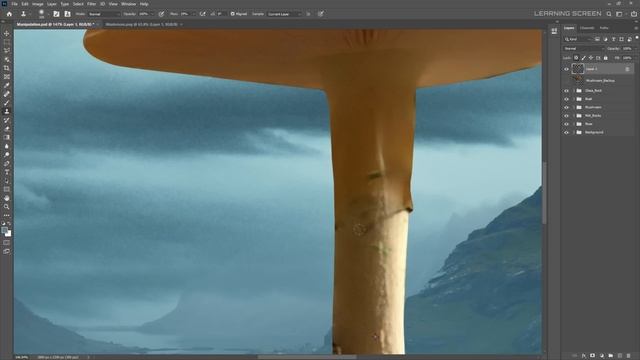Switch to the second document tab
This screenshot has height=360, width=640.
[141, 24]
